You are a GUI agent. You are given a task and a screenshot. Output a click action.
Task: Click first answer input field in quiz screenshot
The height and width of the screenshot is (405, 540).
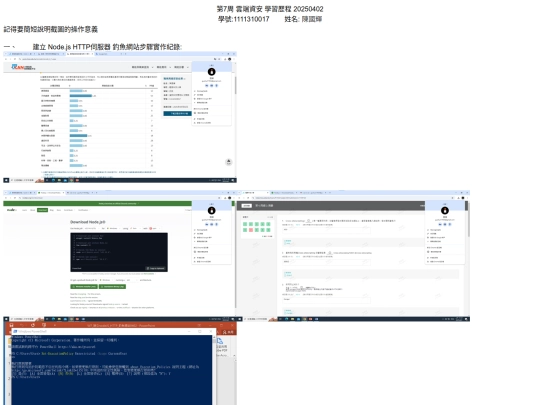click(x=326, y=230)
